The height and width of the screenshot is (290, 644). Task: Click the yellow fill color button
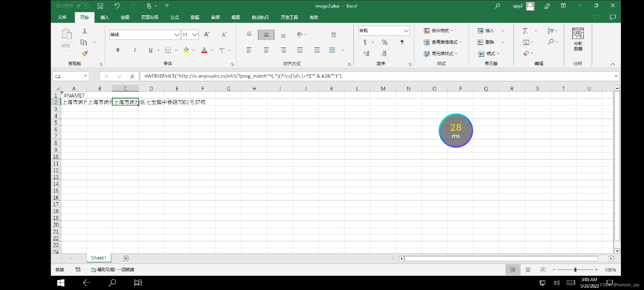186,50
